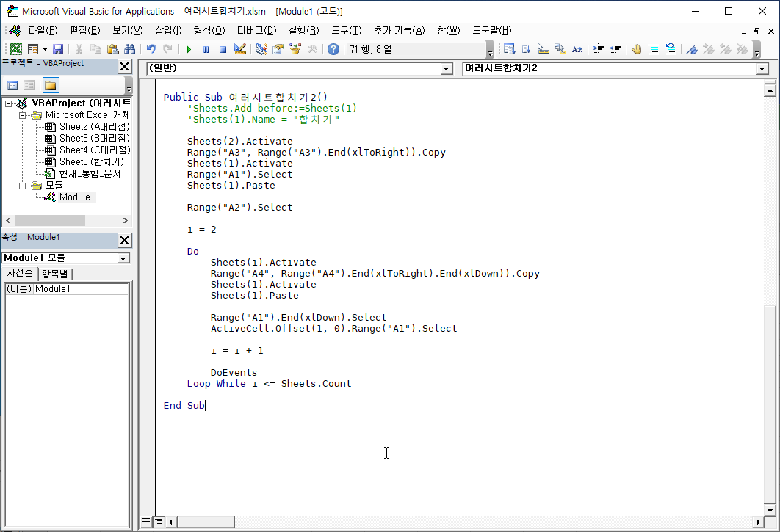
Task: Open dropdown arrow beside Insert UserForm
Action: click(45, 49)
